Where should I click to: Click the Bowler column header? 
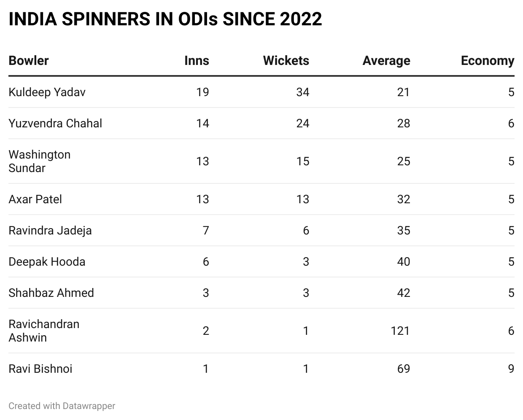29,61
